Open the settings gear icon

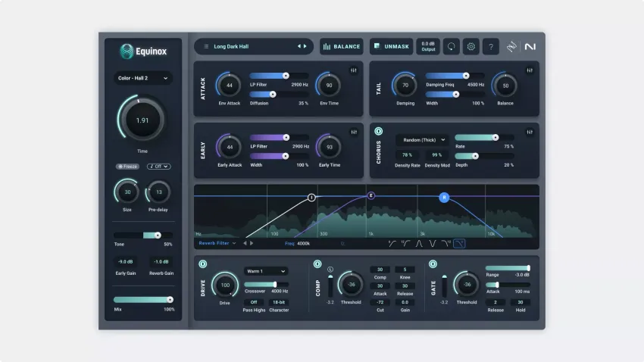click(x=471, y=46)
